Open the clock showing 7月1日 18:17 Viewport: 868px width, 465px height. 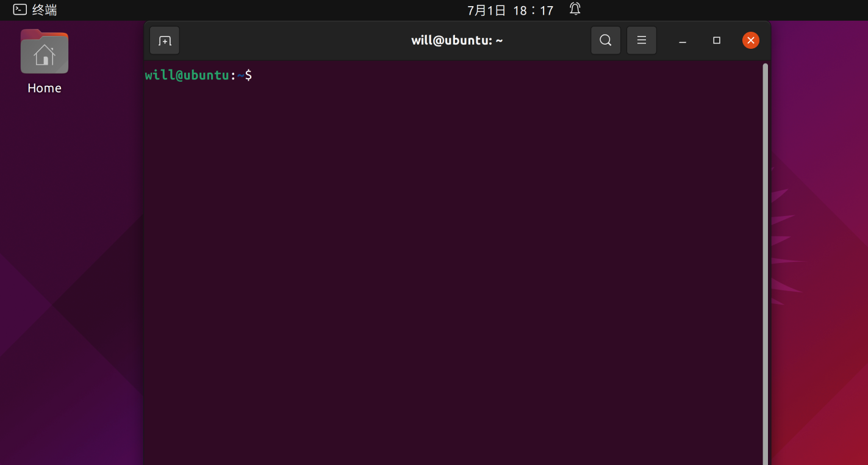pos(511,10)
